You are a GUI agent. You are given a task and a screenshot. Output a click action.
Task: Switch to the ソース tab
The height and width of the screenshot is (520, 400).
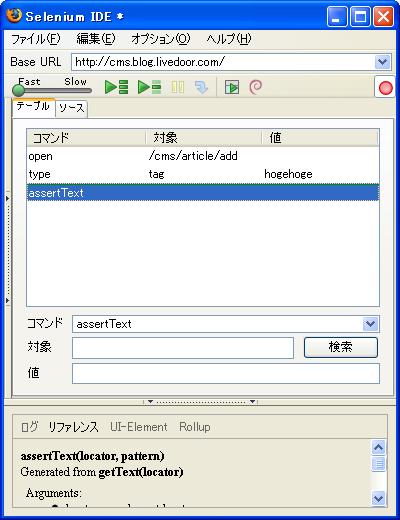click(71, 109)
